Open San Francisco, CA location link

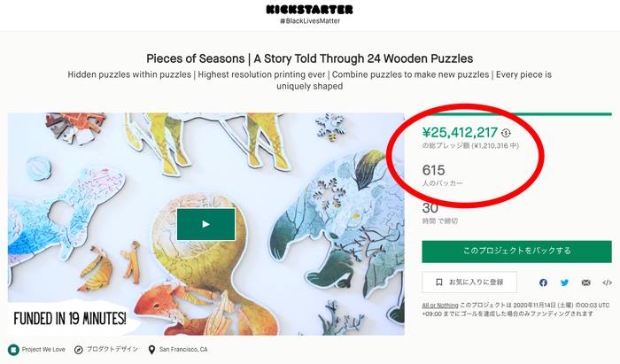click(183, 349)
